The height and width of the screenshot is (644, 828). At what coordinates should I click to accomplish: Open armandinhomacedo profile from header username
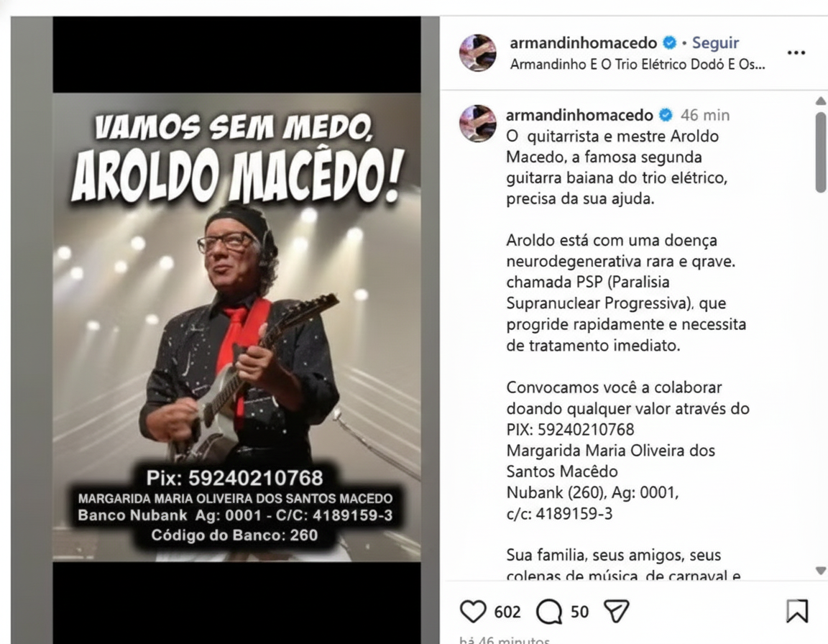tap(583, 42)
